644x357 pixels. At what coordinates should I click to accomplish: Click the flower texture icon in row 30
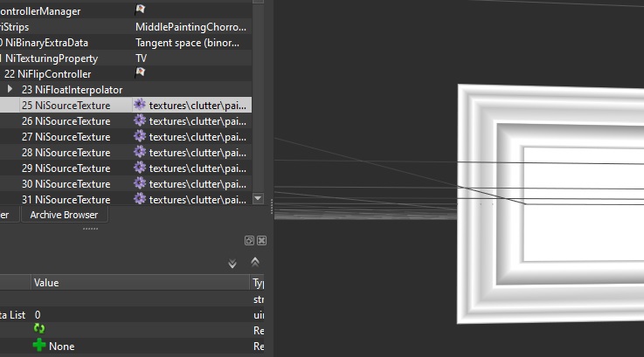pos(140,182)
